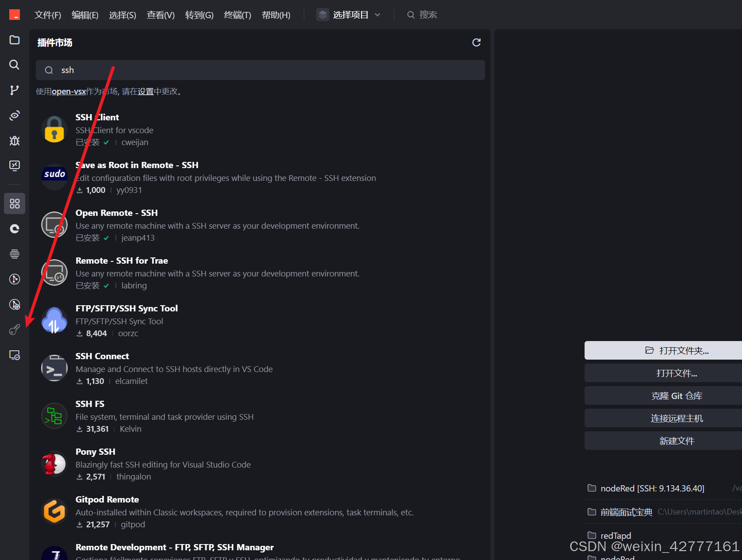Open the Search panel in sidebar
The height and width of the screenshot is (560, 742).
point(15,65)
